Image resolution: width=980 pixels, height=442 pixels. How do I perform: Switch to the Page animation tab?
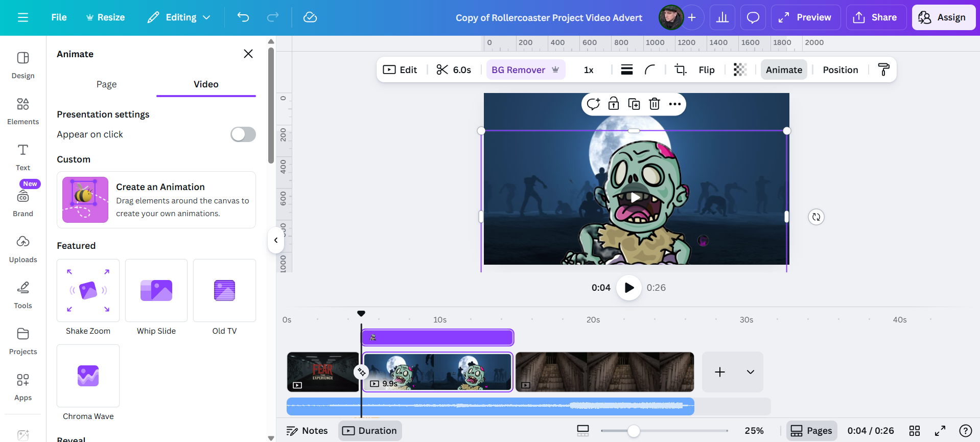click(x=106, y=84)
